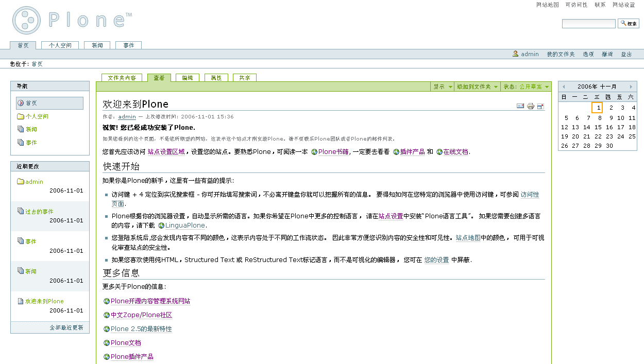Click the 2006年 十一月 calendar header text
Image resolution: width=644 pixels, height=364 pixels.
597,87
